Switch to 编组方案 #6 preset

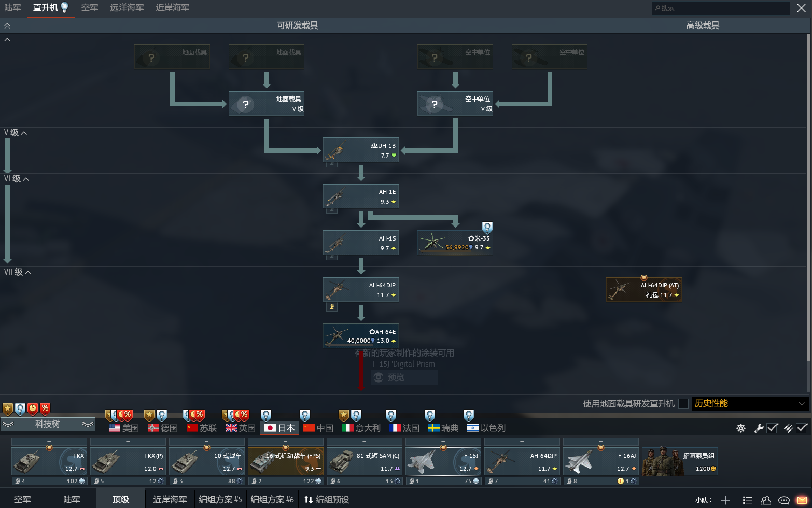[272, 500]
